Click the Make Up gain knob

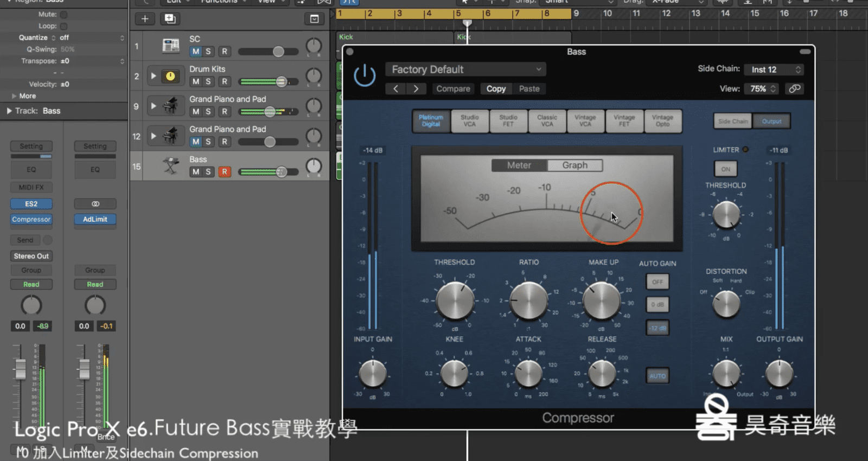602,301
